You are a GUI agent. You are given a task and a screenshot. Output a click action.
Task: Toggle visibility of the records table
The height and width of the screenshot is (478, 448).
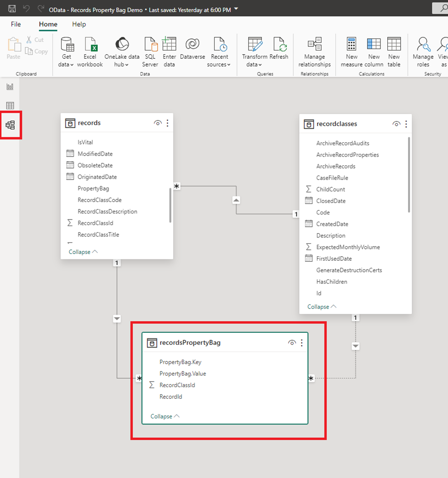[x=158, y=123]
